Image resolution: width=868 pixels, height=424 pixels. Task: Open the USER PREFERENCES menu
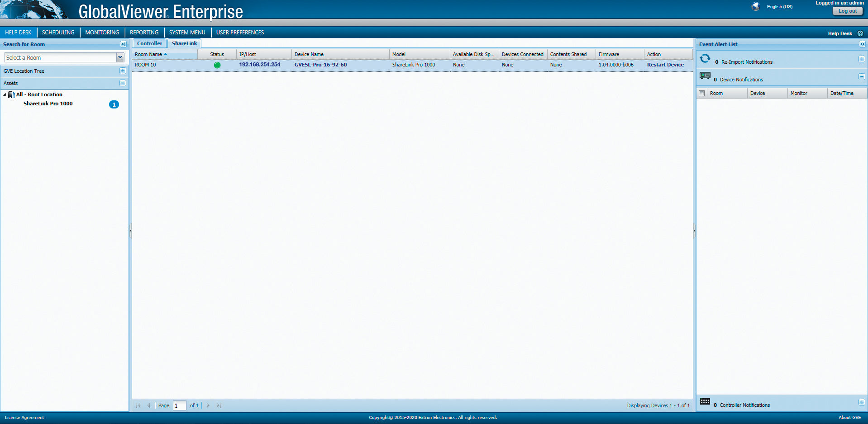pyautogui.click(x=240, y=33)
